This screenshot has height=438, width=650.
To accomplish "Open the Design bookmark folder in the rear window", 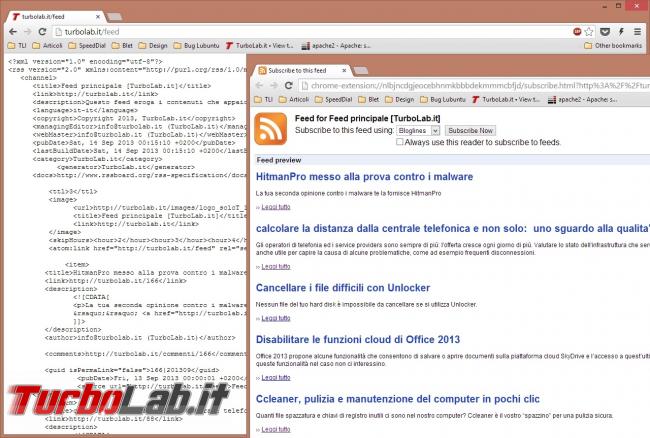I will 153,46.
